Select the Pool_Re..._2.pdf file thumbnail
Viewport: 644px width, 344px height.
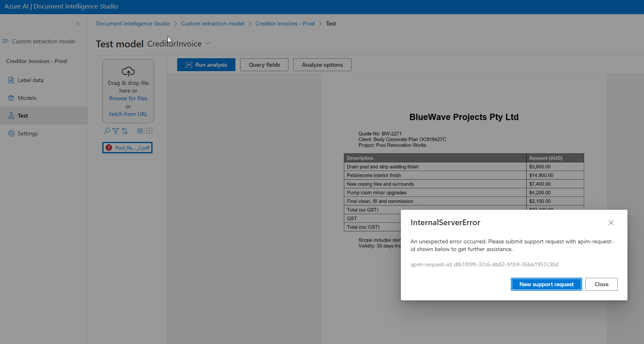(127, 148)
